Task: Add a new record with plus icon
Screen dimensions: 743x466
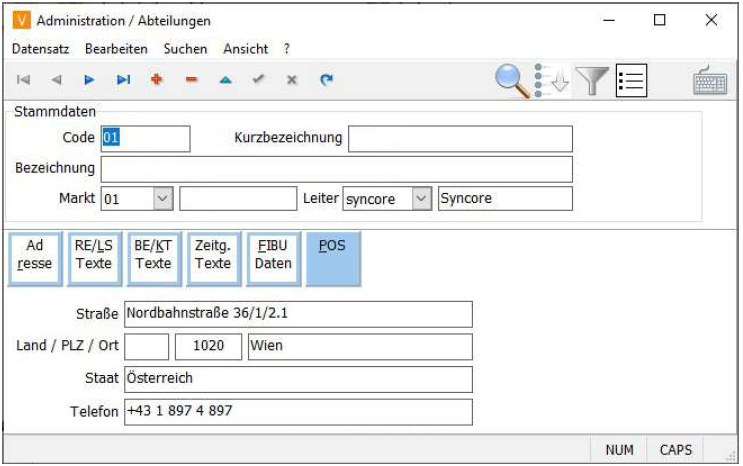Action: pos(157,80)
